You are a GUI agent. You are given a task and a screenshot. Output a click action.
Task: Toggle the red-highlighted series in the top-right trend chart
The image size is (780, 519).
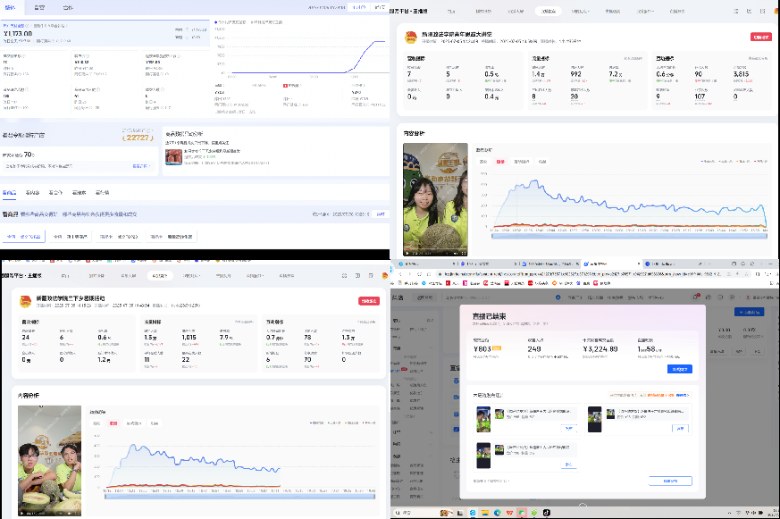499,160
